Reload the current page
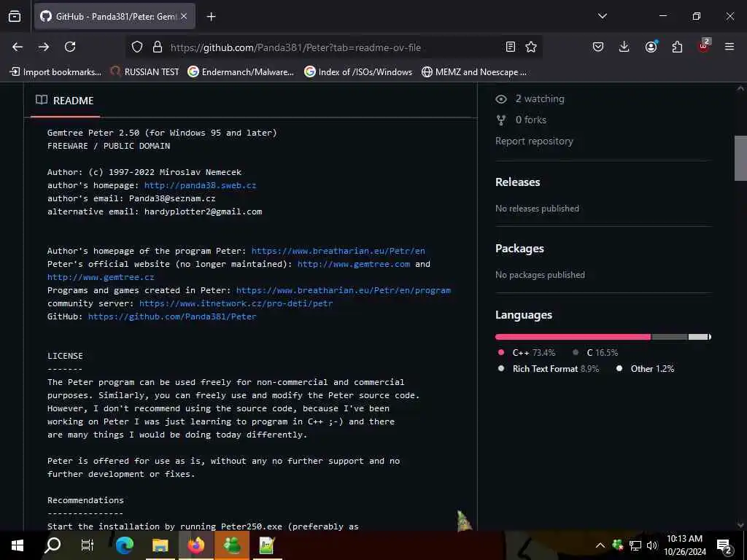 point(70,47)
